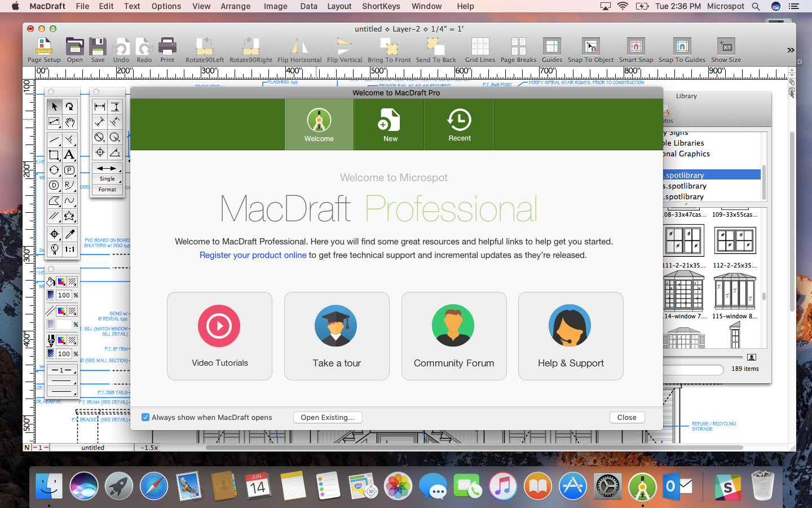The image size is (812, 508).
Task: Pick the center mark dimension tool
Action: coord(100,152)
